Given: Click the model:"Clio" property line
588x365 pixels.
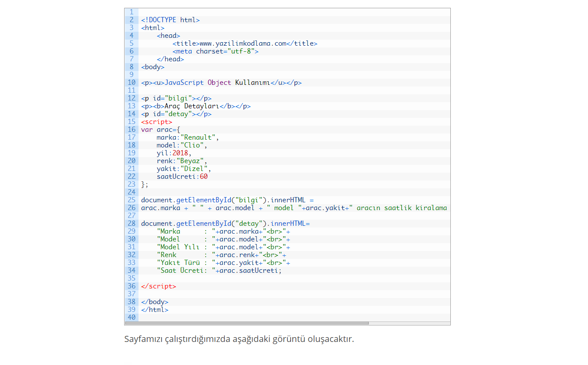Looking at the screenshot, I should point(182,145).
